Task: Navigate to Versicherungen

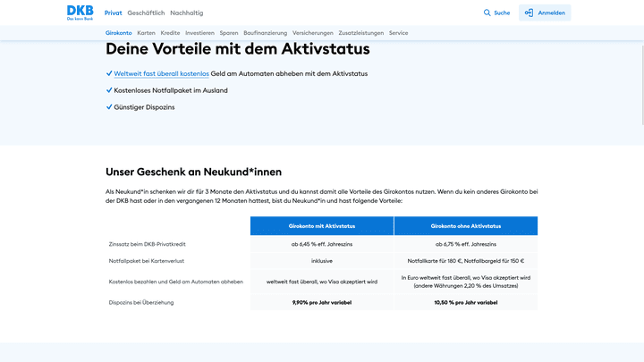Action: (x=312, y=33)
